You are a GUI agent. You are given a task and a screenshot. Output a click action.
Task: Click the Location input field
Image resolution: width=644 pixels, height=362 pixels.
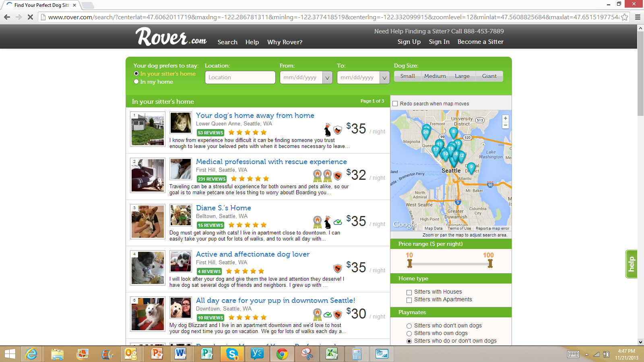tap(240, 78)
